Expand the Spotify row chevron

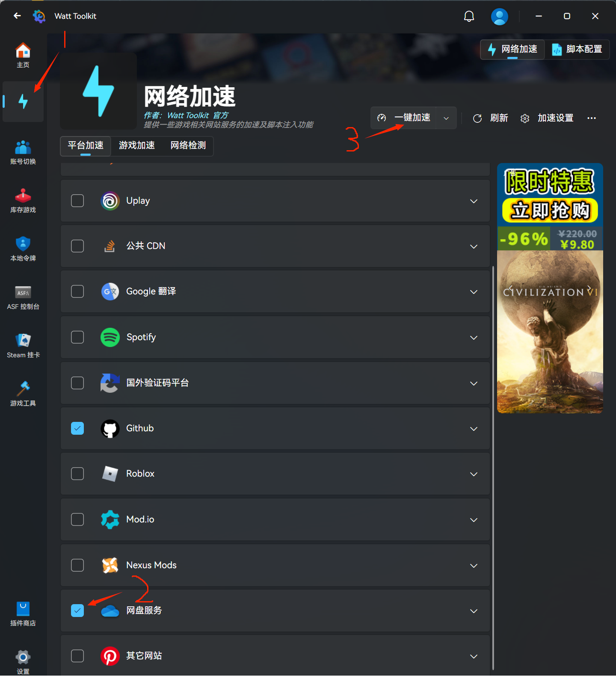[x=474, y=338]
